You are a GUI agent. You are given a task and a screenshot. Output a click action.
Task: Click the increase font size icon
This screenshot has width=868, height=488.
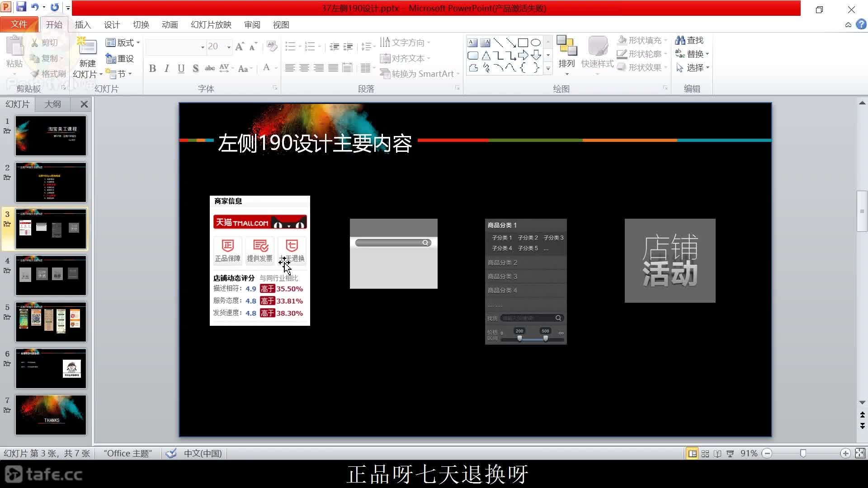[240, 46]
